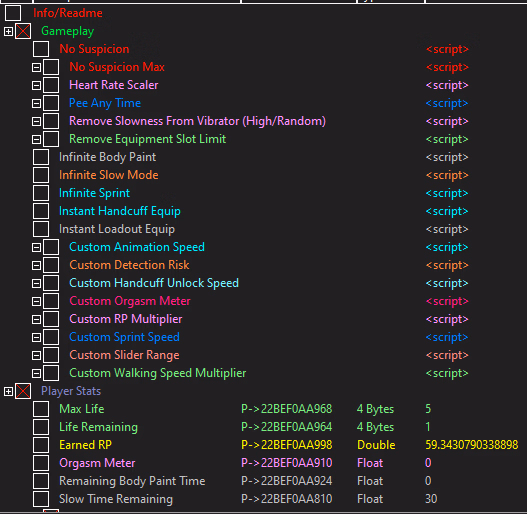Click the Orgasm Meter Float type cell
The width and height of the screenshot is (527, 515).
pyautogui.click(x=370, y=463)
